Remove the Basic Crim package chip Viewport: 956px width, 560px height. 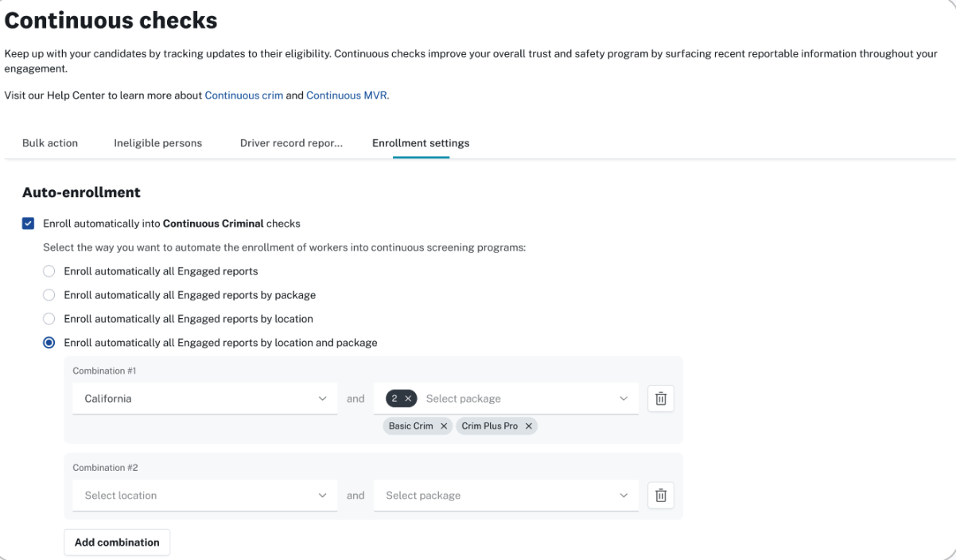click(444, 426)
